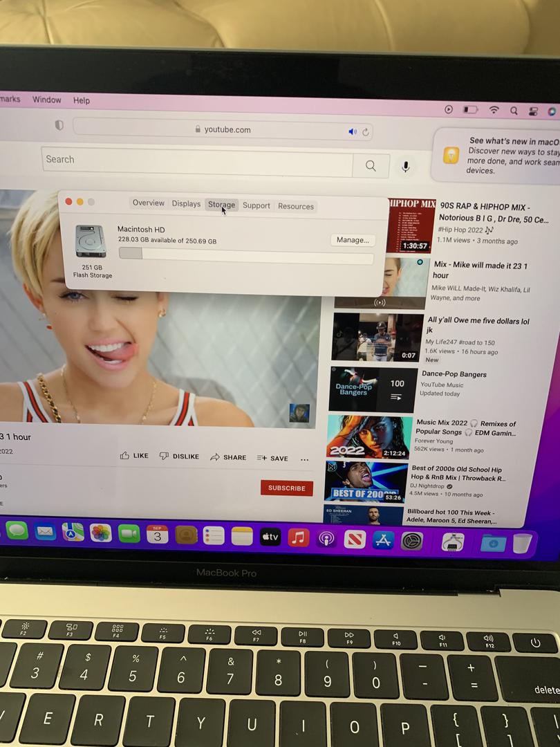Image resolution: width=560 pixels, height=747 pixels.
Task: Open the Trash in the Dock
Action: click(522, 544)
